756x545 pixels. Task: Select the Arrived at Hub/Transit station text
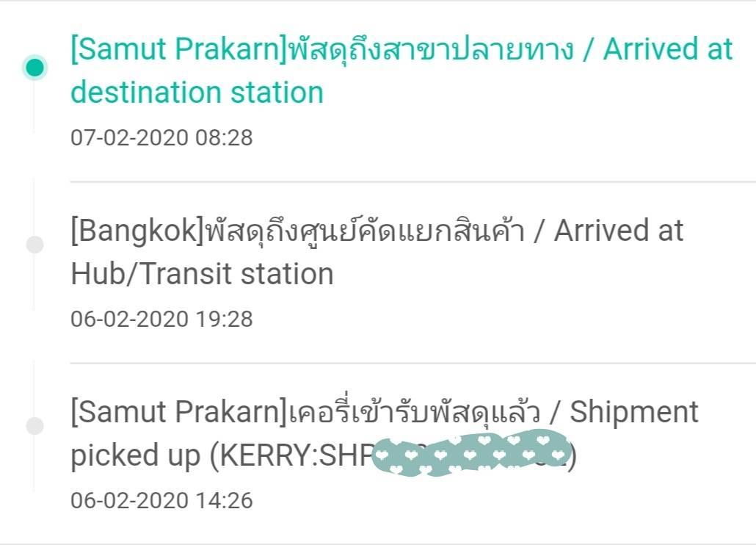click(377, 252)
